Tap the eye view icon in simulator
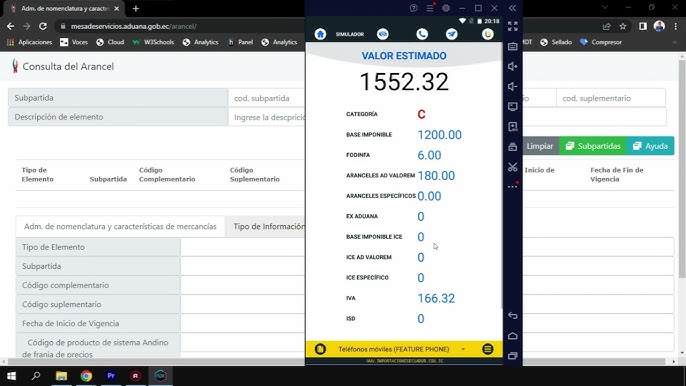Image resolution: width=686 pixels, height=386 pixels. [x=383, y=34]
